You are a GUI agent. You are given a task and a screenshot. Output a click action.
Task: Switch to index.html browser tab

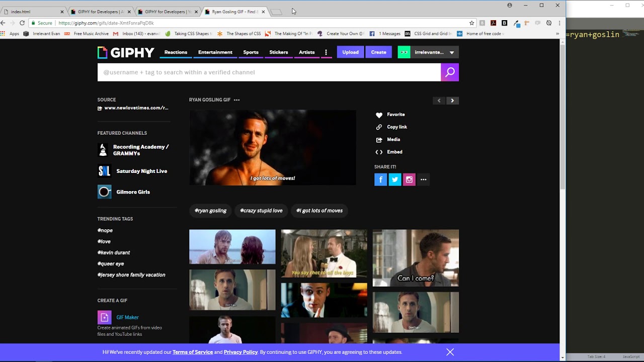(x=34, y=12)
